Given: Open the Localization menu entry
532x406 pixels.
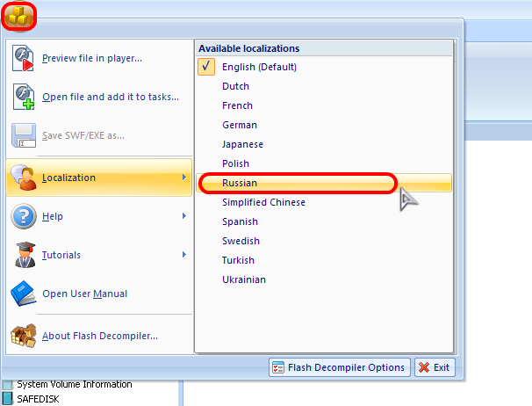Looking at the screenshot, I should (99, 178).
